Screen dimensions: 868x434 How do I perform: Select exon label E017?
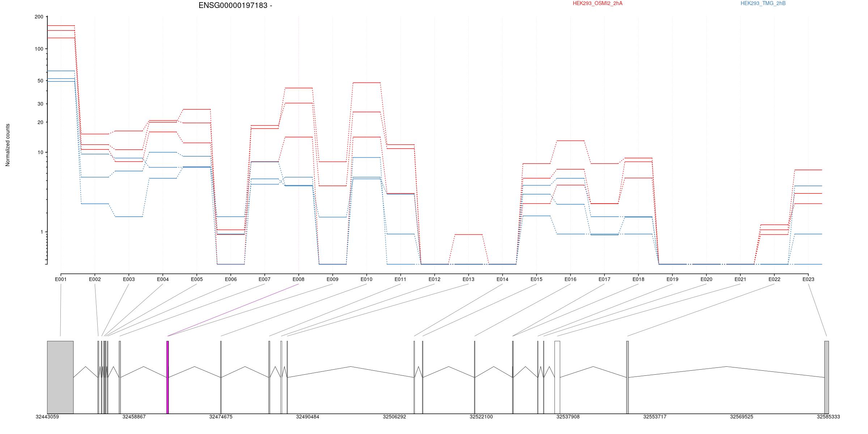pyautogui.click(x=604, y=279)
